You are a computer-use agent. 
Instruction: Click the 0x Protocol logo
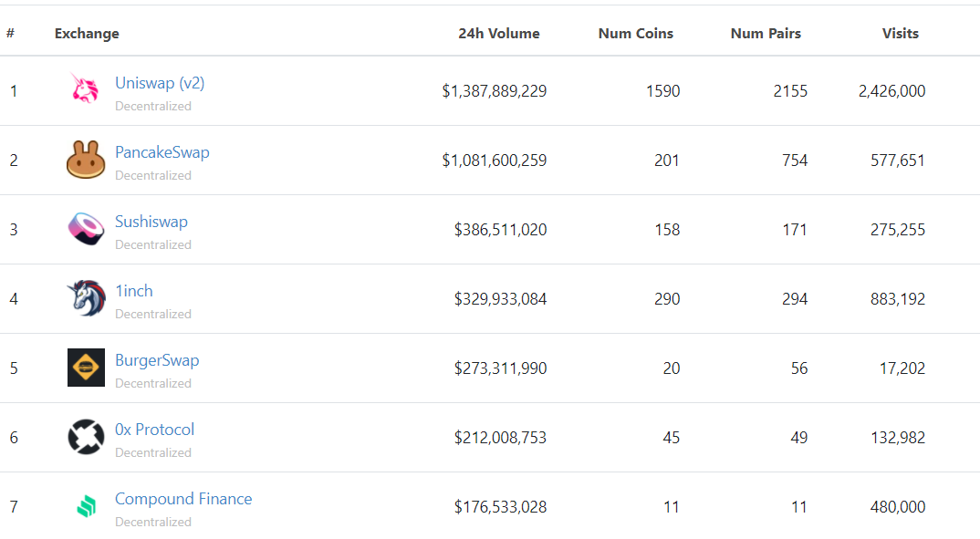click(86, 437)
